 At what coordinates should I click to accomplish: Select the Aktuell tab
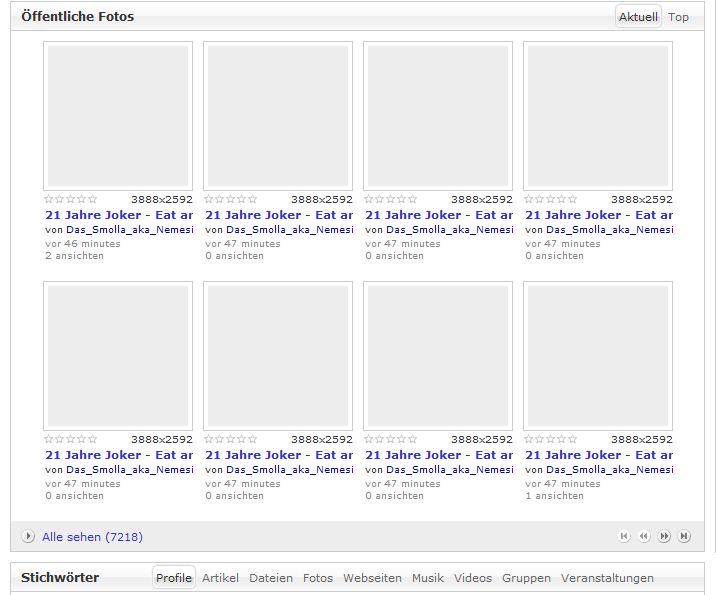click(x=638, y=17)
